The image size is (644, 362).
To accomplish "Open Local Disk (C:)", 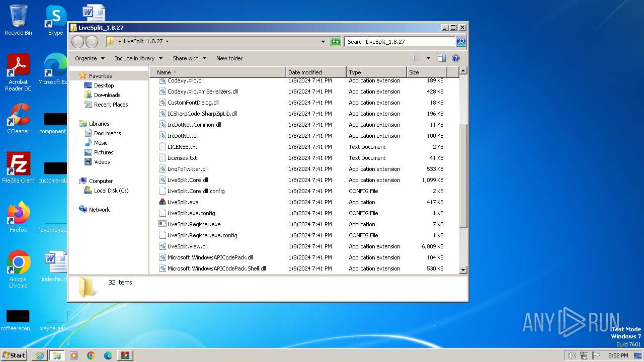I will [111, 191].
